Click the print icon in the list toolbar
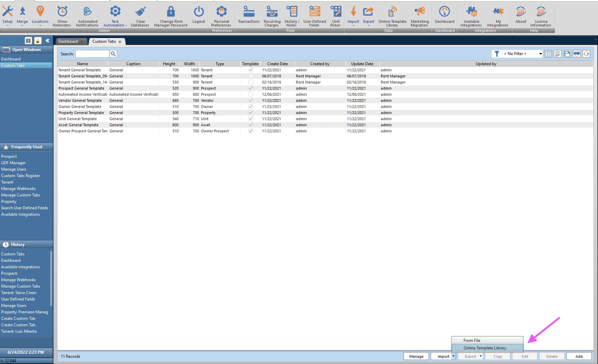The image size is (598, 364). pyautogui.click(x=577, y=54)
